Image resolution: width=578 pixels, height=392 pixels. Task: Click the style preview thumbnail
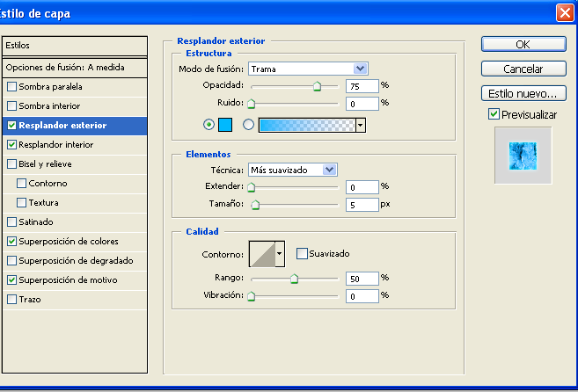point(523,155)
